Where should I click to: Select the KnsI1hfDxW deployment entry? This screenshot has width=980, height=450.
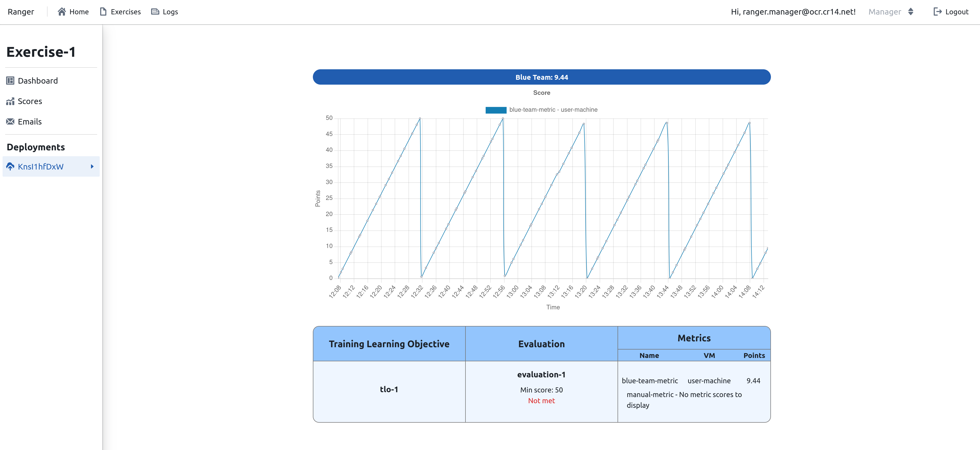point(41,167)
